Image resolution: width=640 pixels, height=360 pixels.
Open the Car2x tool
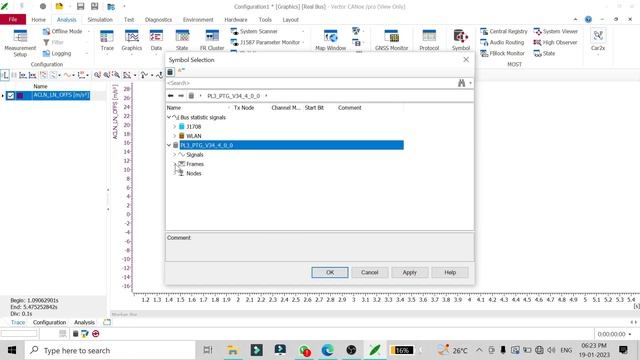coord(598,40)
